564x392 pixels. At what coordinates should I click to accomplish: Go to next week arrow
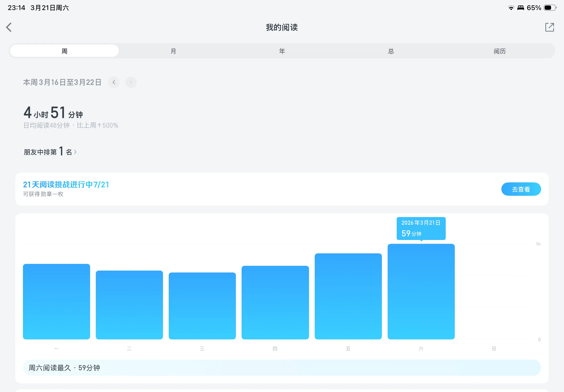tap(131, 82)
